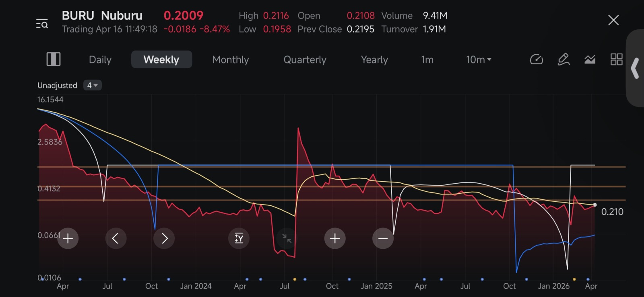The width and height of the screenshot is (644, 297).
Task: Zoom out with the minus button
Action: point(383,238)
